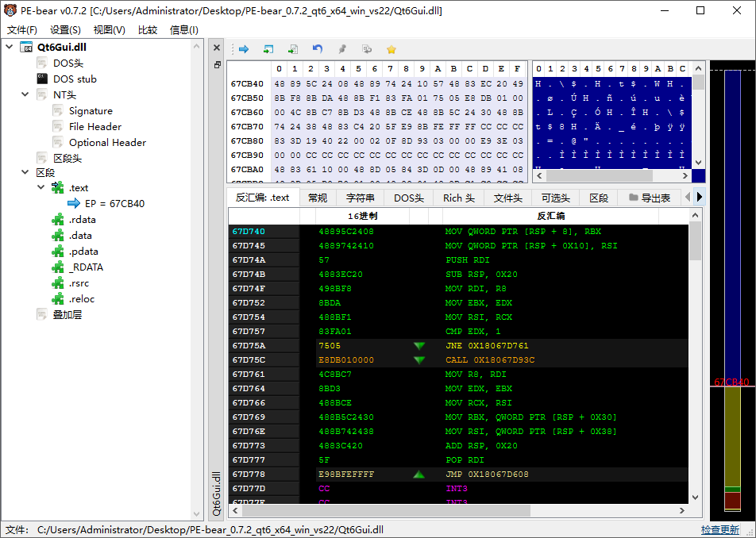The width and height of the screenshot is (756, 538).
Task: Select 叠加层 overlay tree item
Action: click(67, 314)
